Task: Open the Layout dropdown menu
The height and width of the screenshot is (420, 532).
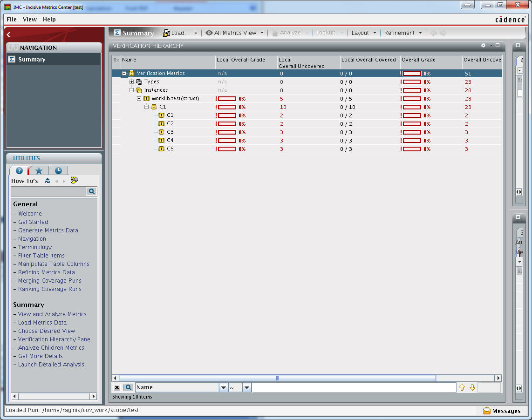Action: click(x=364, y=33)
